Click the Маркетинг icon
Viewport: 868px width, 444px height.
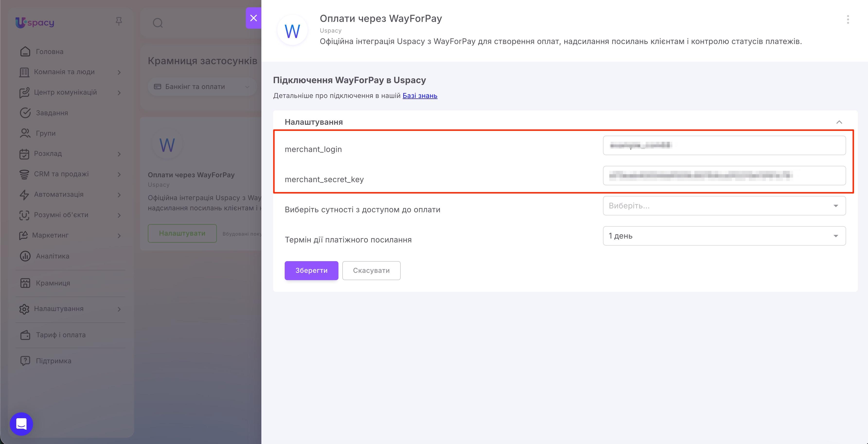pos(23,235)
